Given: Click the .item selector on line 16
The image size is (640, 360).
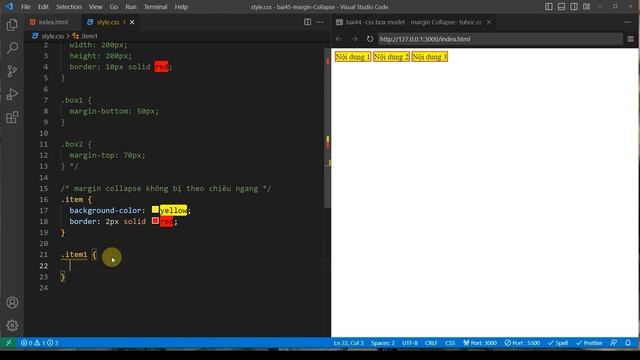Looking at the screenshot, I should (72, 199).
